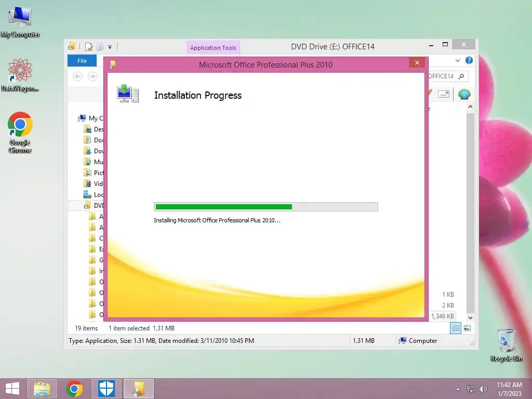Image resolution: width=532 pixels, height=399 pixels.
Task: Open Explorer Help question mark
Action: click(x=469, y=60)
